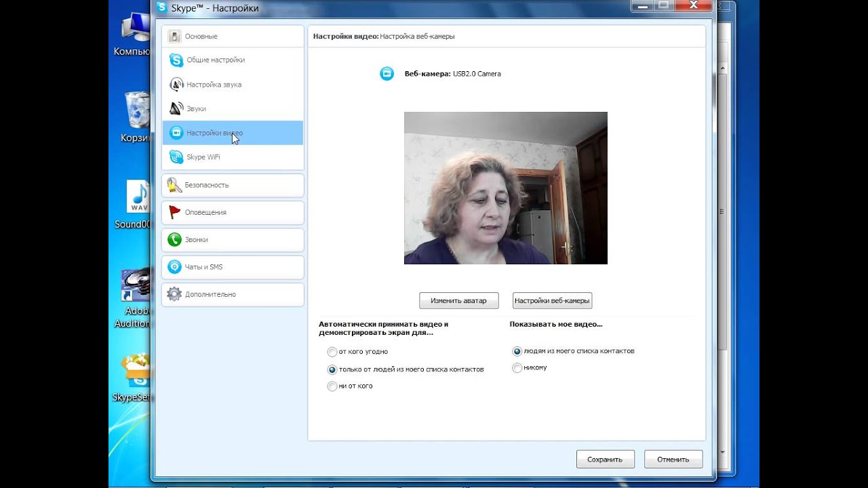The image size is (868, 488).
Task: Click the Дополнительно gear icon
Action: pos(174,294)
